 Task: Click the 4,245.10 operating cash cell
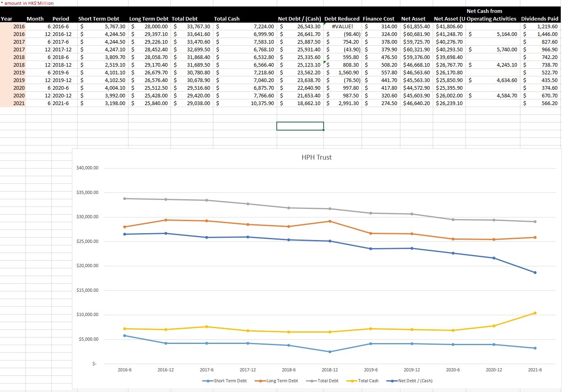point(493,65)
